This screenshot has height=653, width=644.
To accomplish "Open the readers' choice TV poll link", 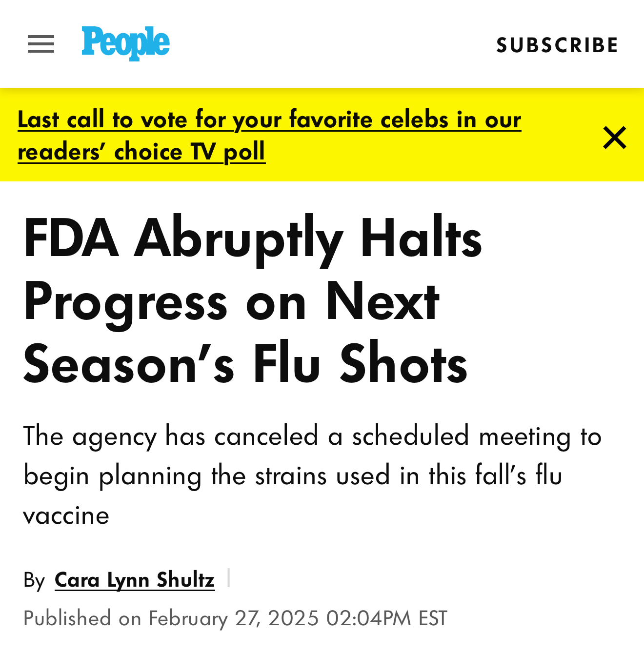I will pos(141,152).
